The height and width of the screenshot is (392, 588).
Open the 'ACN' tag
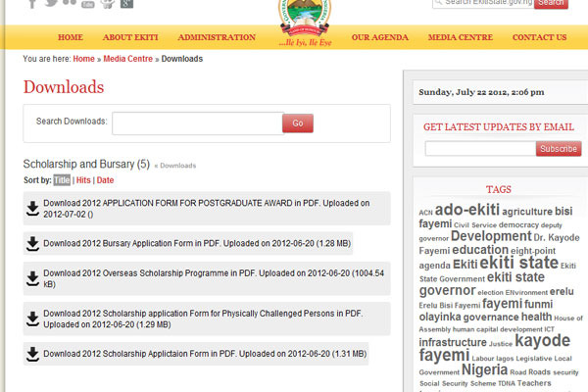(425, 213)
